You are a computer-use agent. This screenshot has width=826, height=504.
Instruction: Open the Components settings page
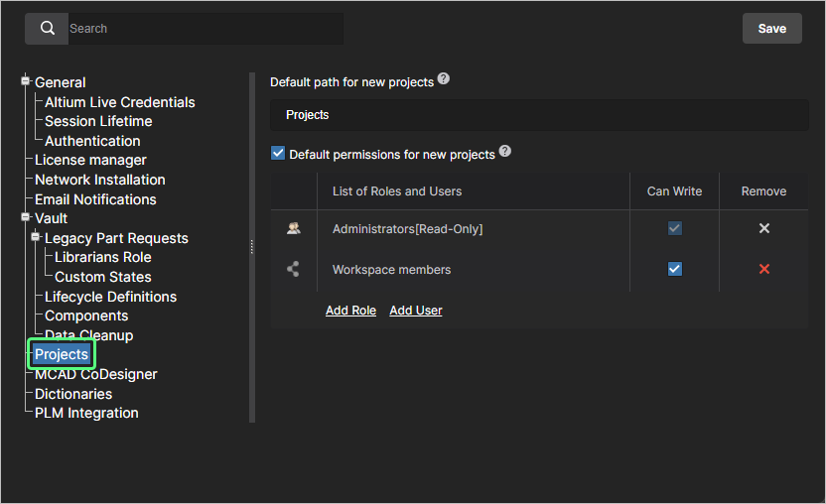tap(86, 315)
